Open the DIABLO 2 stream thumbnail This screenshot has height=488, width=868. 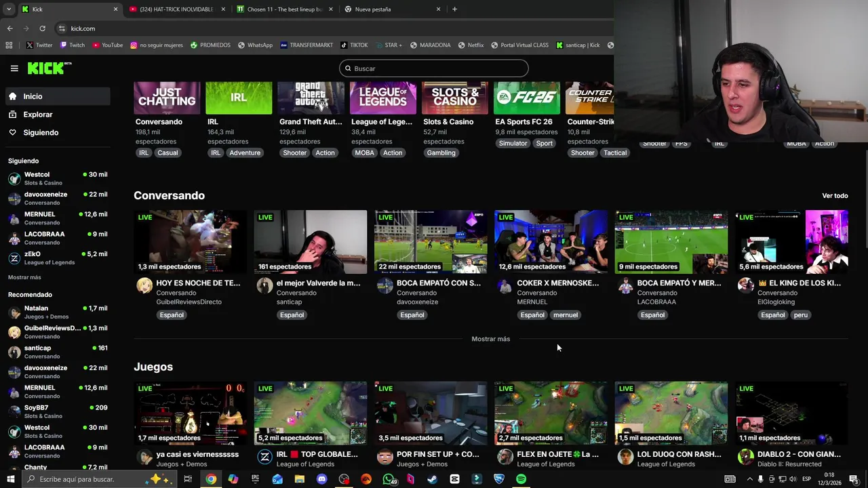pos(791,413)
